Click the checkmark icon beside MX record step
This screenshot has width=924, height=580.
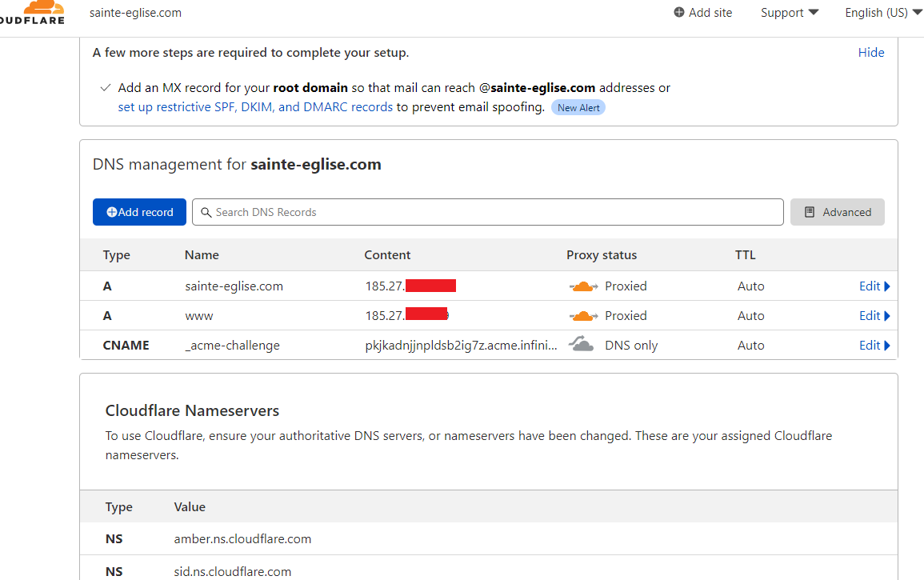[x=106, y=88]
